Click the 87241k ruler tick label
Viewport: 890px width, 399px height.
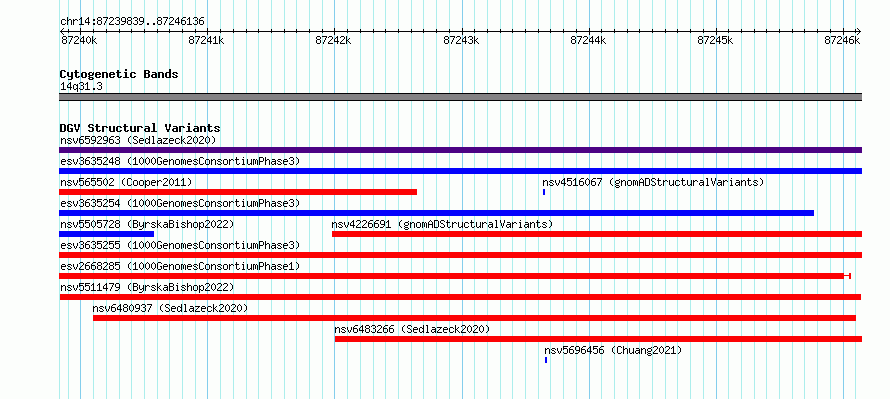(206, 40)
